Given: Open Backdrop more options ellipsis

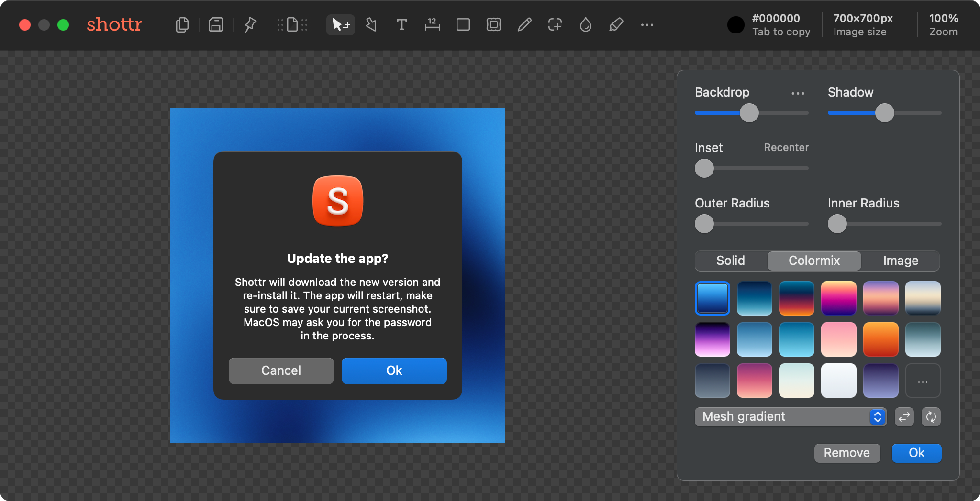Looking at the screenshot, I should pyautogui.click(x=798, y=93).
